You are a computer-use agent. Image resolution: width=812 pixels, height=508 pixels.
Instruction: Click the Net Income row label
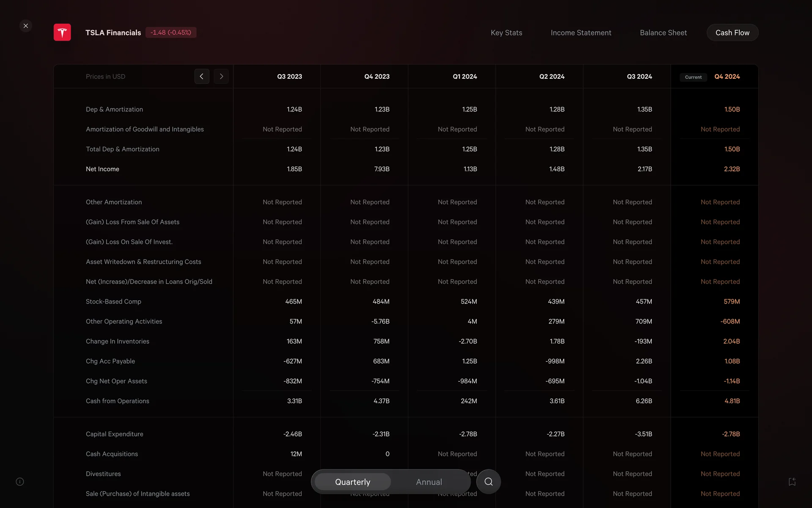(102, 169)
